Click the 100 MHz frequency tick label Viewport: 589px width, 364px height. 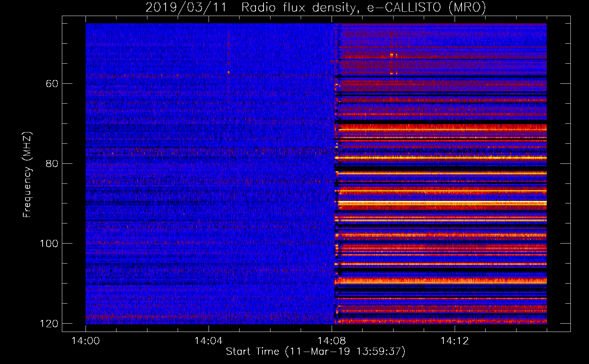[x=49, y=243]
